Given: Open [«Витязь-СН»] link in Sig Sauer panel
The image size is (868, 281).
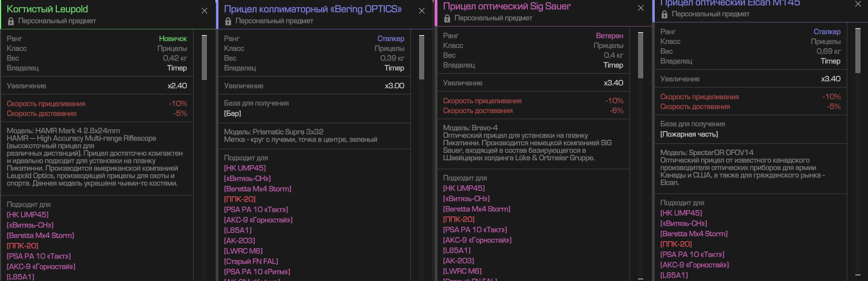Looking at the screenshot, I should [466, 199].
